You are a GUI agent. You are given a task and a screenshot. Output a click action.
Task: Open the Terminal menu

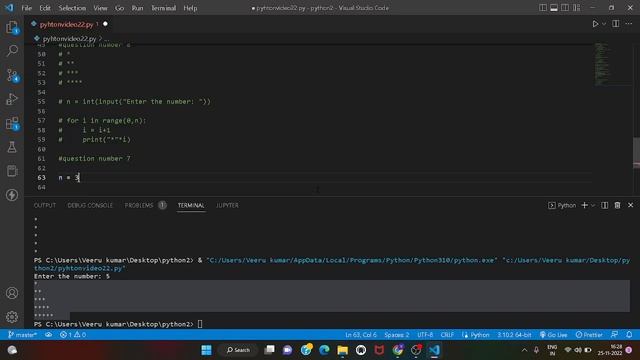163,8
